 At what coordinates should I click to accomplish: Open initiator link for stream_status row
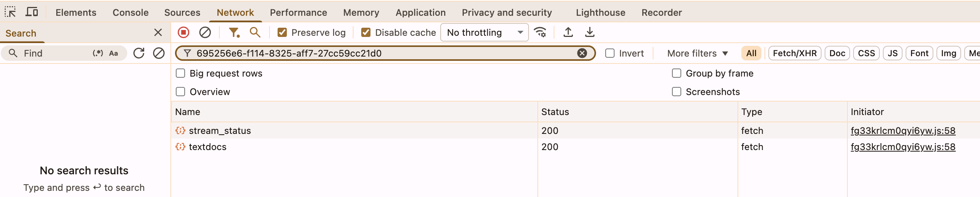(903, 131)
